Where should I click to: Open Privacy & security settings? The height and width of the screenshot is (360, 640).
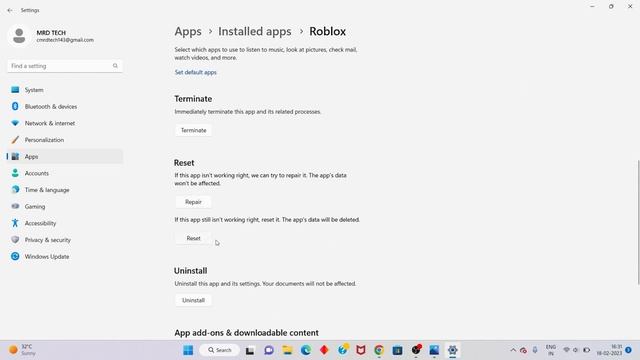pyautogui.click(x=65, y=240)
